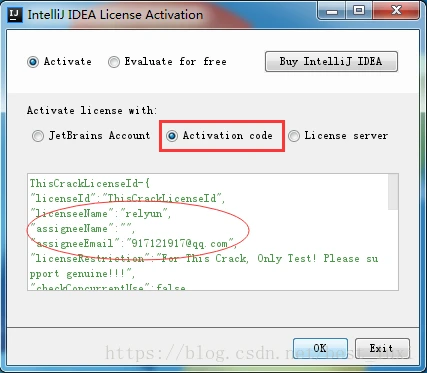Close the License Activation dialog
The image size is (427, 373).
coord(396,11)
